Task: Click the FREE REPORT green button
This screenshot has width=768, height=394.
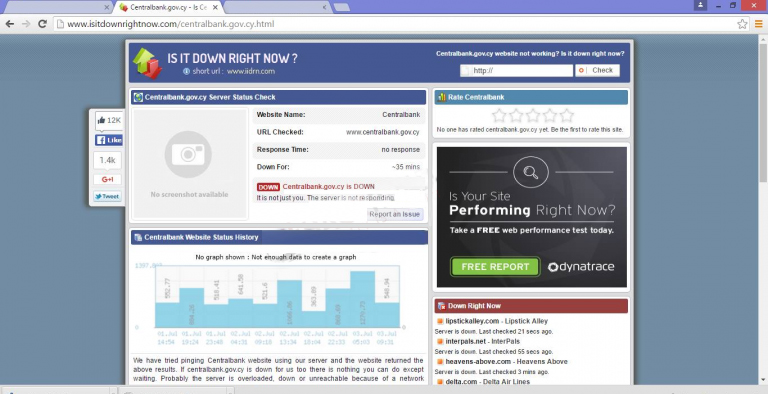Action: [495, 267]
